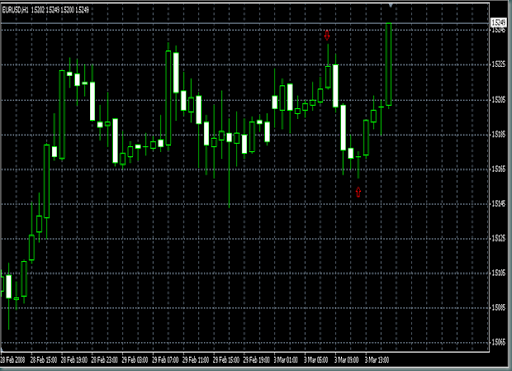This screenshot has width=512, height=371.
Task: Click the 3 Mar 09:00 time label
Action: (x=347, y=360)
